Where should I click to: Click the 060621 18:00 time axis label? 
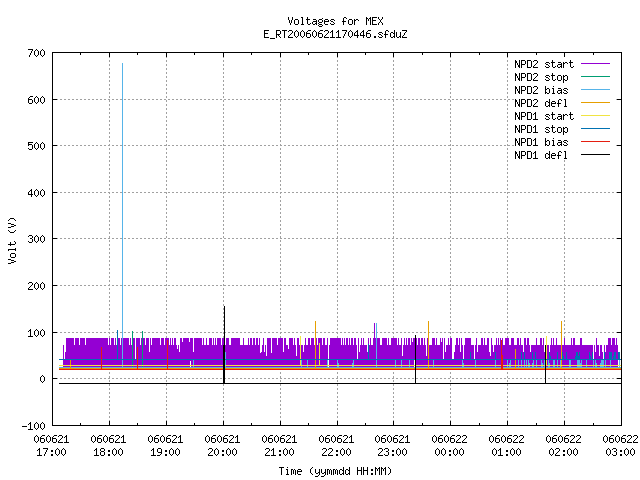[108, 446]
